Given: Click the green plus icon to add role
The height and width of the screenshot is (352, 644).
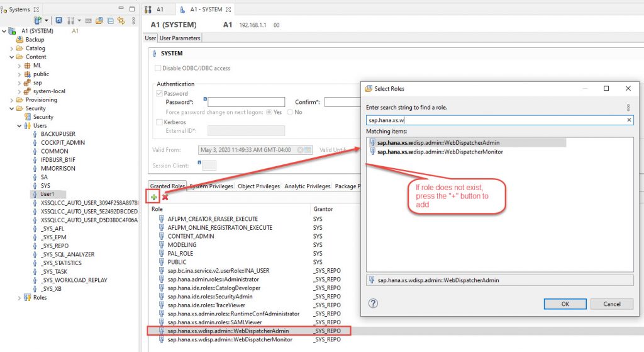Looking at the screenshot, I should coord(153,197).
